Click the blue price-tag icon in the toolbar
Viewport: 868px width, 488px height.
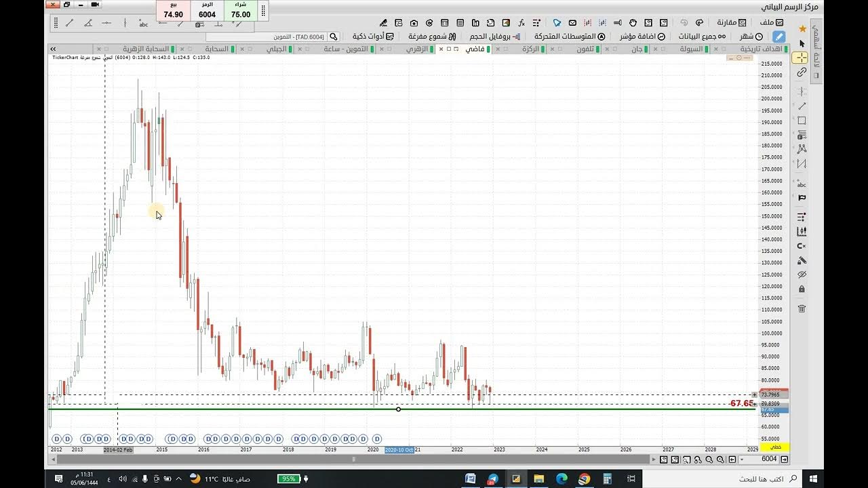pyautogui.click(x=557, y=22)
